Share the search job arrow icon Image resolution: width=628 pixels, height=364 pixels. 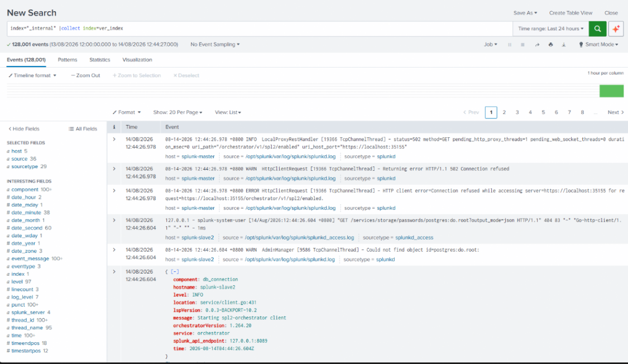click(x=537, y=45)
